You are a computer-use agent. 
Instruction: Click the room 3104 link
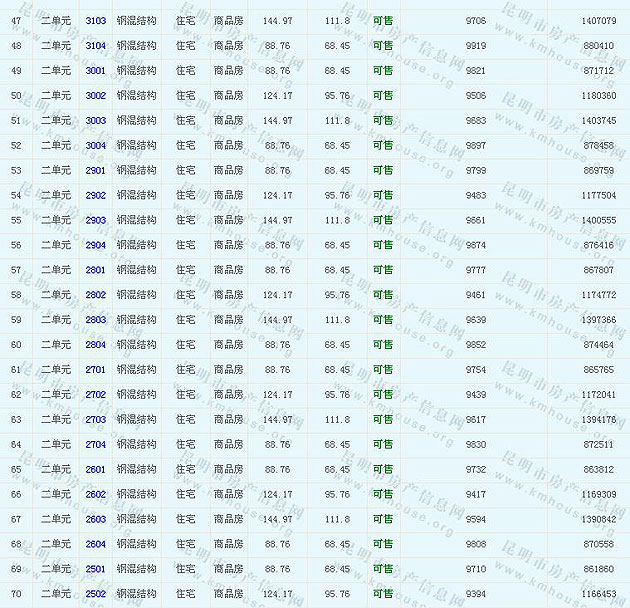(x=96, y=46)
